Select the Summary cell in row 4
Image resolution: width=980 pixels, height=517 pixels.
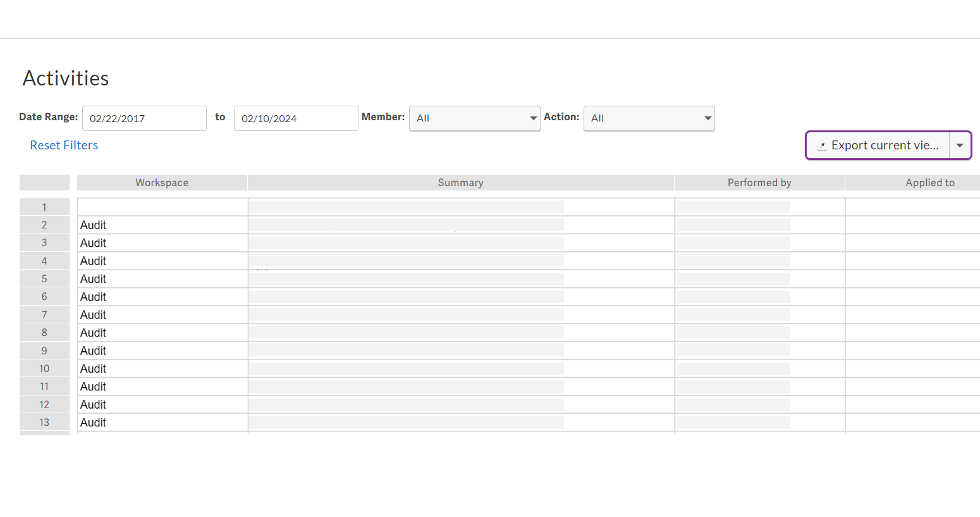pos(460,261)
